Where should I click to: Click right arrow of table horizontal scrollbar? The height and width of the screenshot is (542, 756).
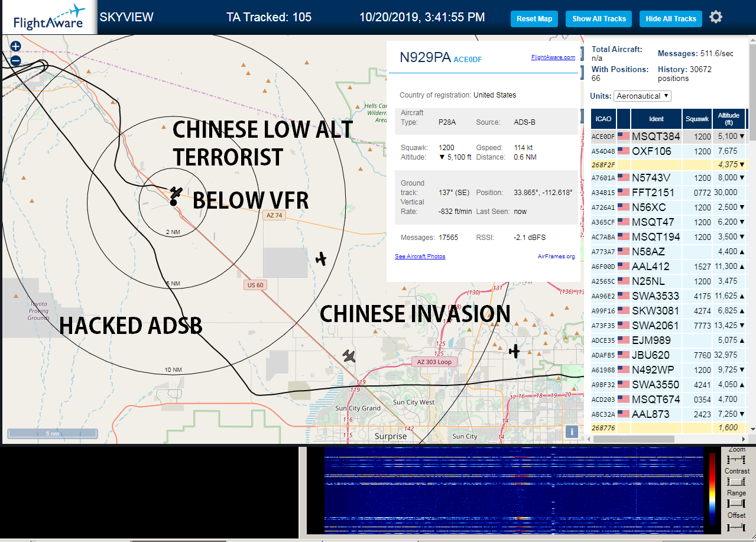[744, 439]
